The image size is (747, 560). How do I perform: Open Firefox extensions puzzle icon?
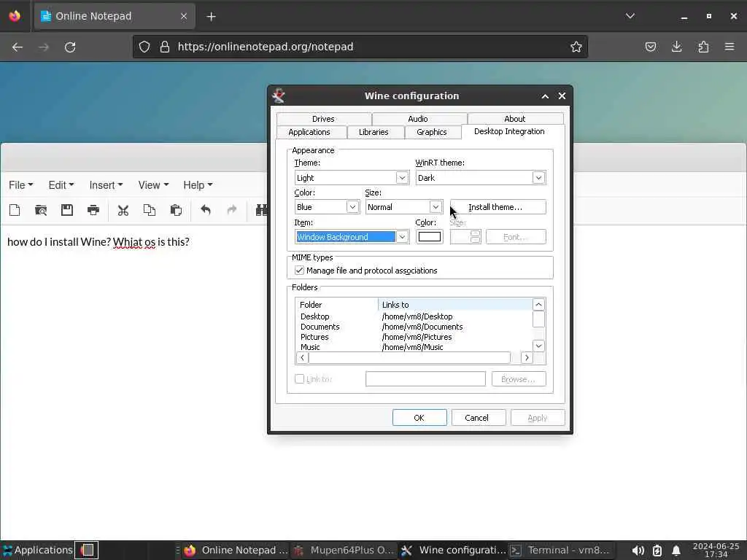(x=703, y=47)
